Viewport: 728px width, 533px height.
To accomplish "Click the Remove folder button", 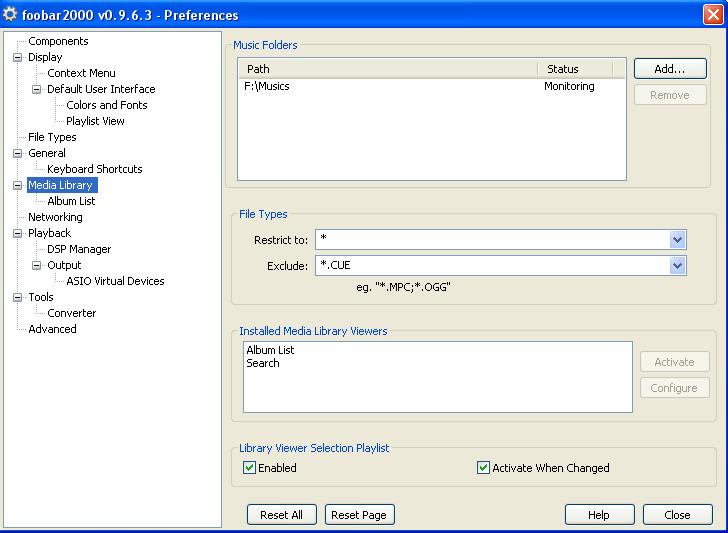I will (x=670, y=95).
